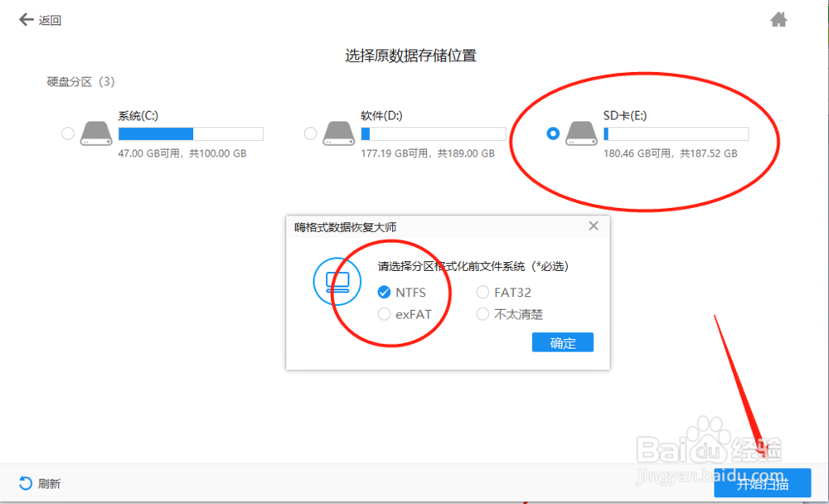Choose FAT32 as the file system
Screen dimensions: 829x504
tap(482, 292)
